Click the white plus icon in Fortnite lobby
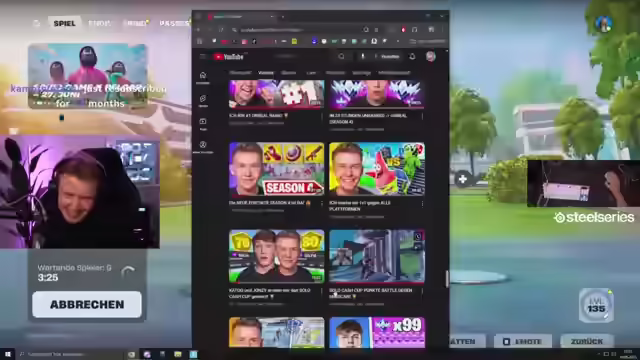Screen dimensions: 640x360 pos(462,179)
